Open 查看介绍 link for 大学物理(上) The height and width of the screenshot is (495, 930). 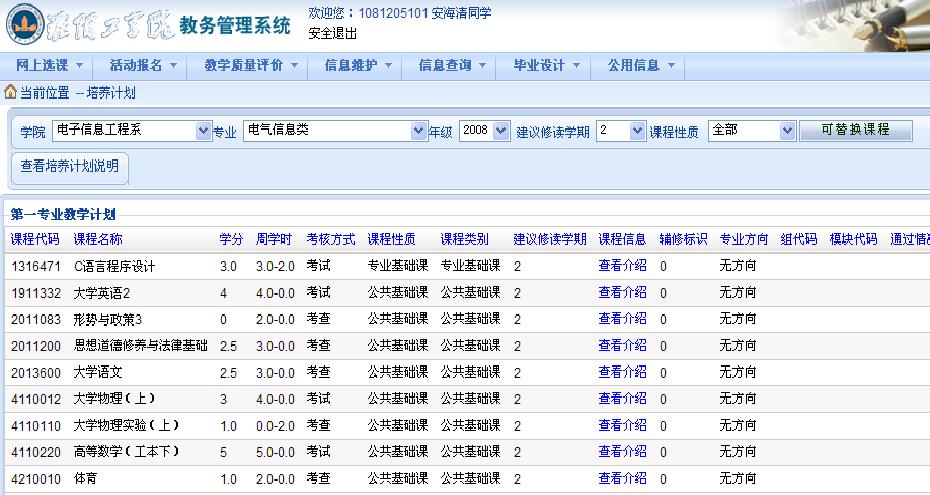(622, 399)
